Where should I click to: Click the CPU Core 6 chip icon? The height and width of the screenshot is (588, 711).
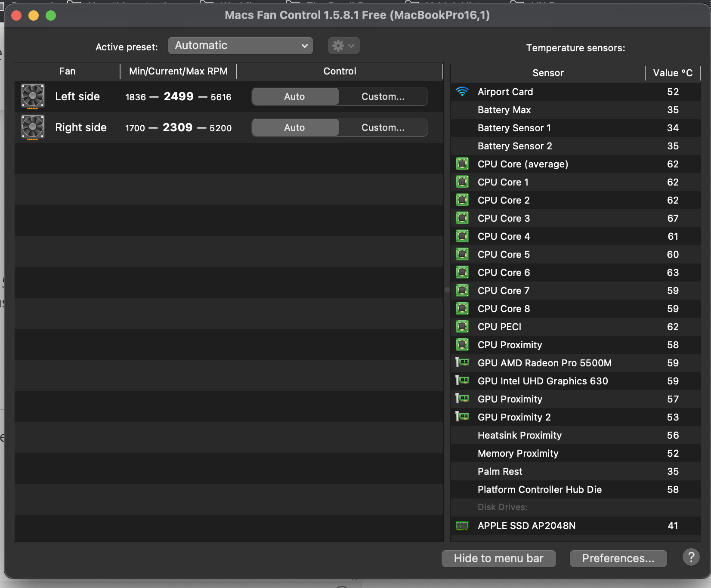click(x=462, y=272)
